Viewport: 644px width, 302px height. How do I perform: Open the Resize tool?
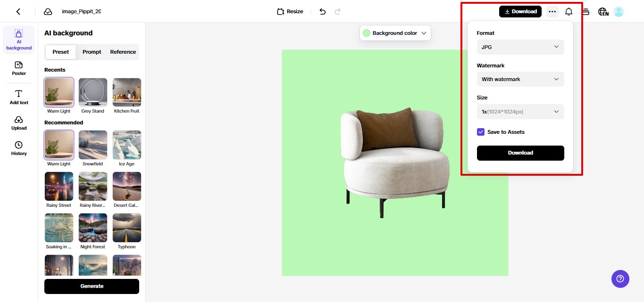tap(289, 11)
